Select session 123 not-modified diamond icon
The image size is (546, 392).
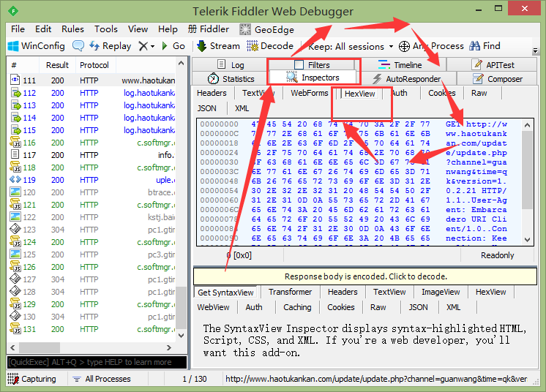15,229
